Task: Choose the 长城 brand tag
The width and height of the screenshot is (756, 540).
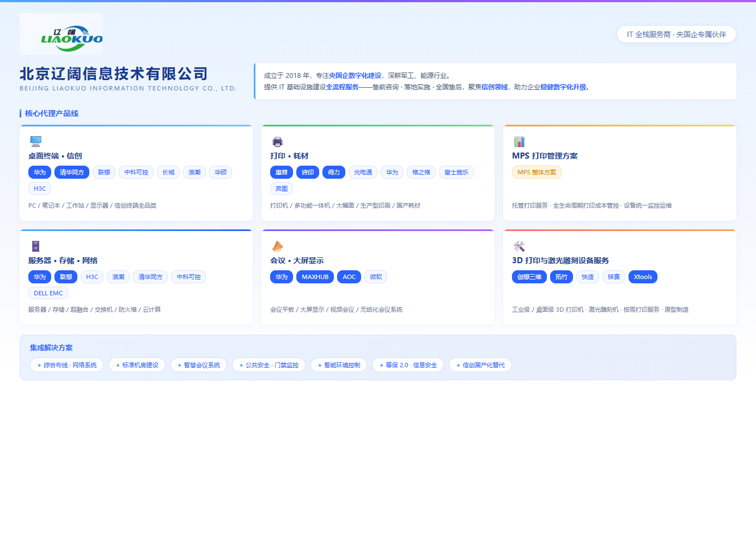Action: coord(168,172)
